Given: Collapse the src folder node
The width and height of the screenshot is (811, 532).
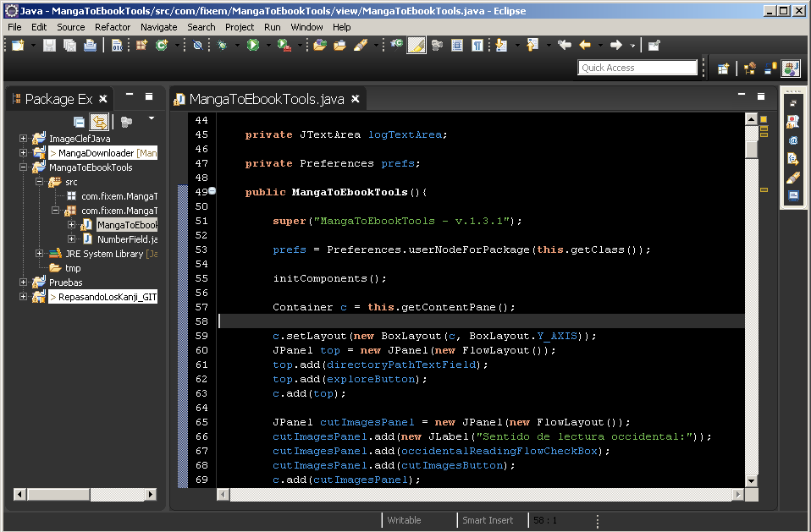Looking at the screenshot, I should coord(39,182).
